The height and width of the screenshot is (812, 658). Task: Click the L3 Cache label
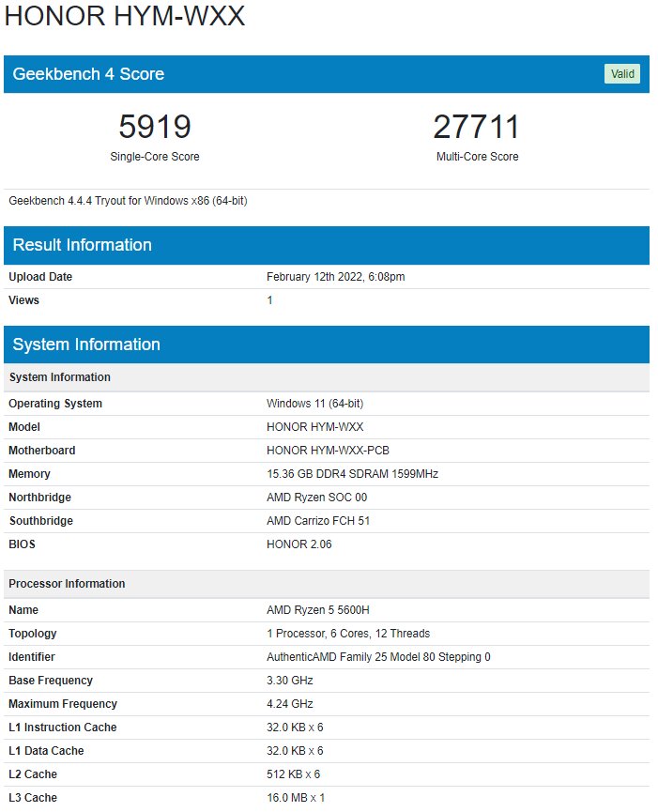pos(33,798)
